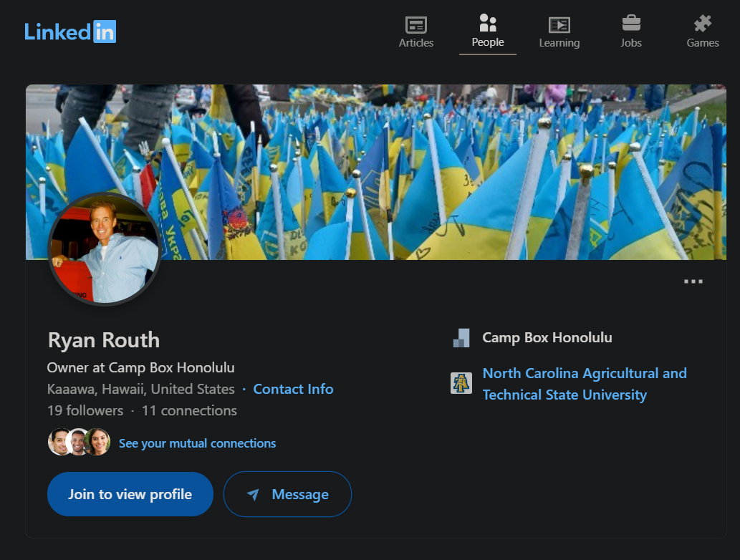
Task: Switch to the Games tab label
Action: coord(703,43)
